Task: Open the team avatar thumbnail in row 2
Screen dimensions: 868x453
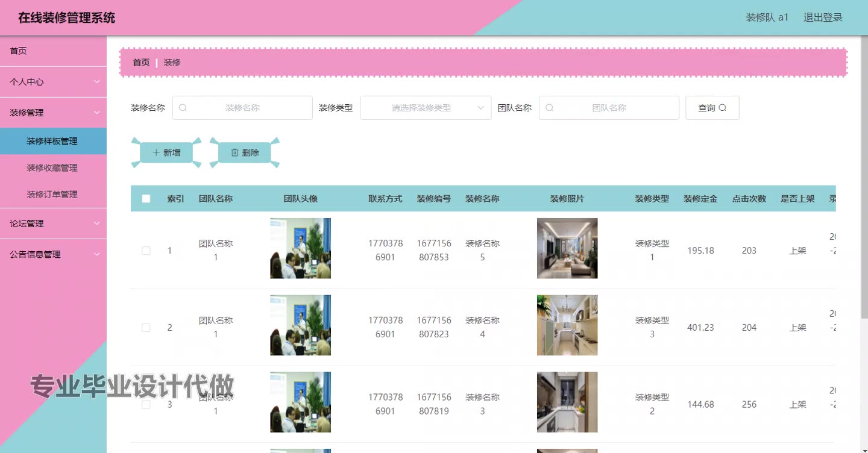Action: [300, 325]
